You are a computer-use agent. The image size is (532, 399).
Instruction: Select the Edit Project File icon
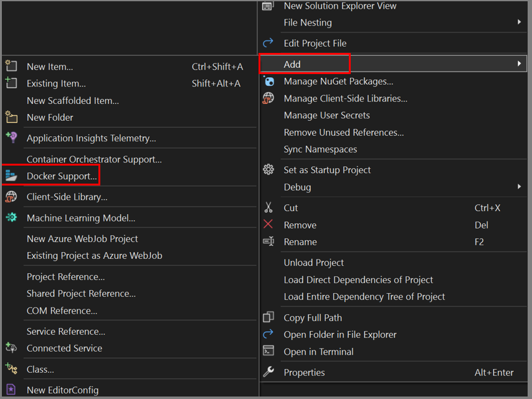(268, 43)
